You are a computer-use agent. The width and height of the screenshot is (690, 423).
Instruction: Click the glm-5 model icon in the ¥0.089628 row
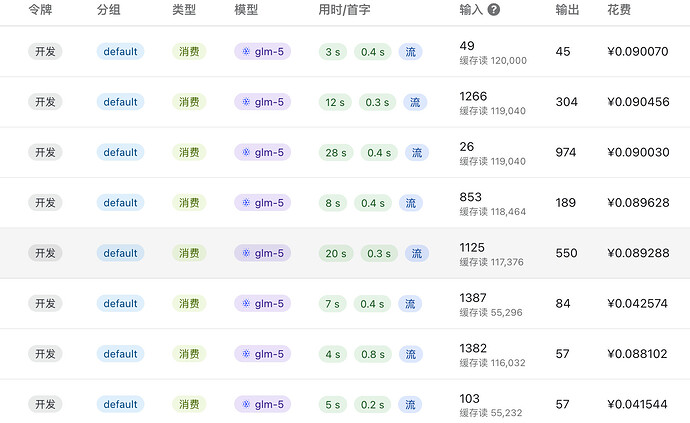click(246, 203)
